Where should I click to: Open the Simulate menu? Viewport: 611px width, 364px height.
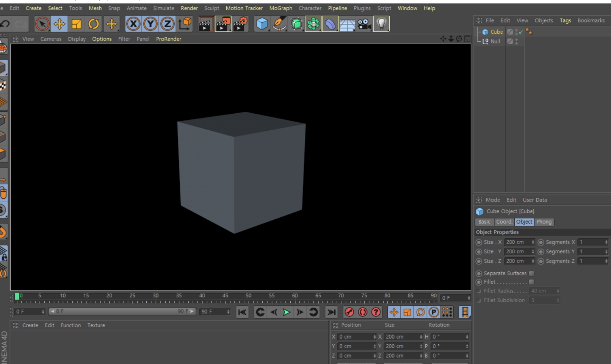(x=163, y=8)
